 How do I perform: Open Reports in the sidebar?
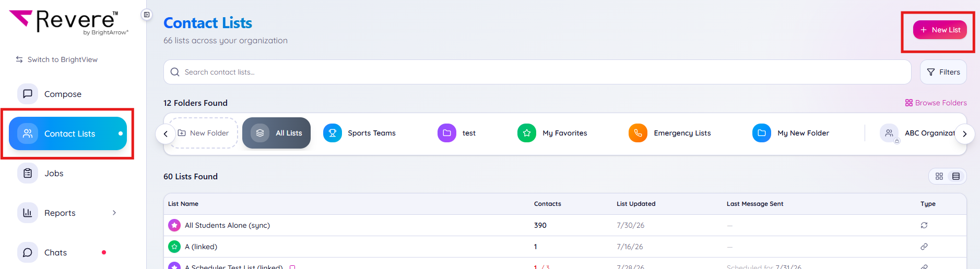pos(68,213)
